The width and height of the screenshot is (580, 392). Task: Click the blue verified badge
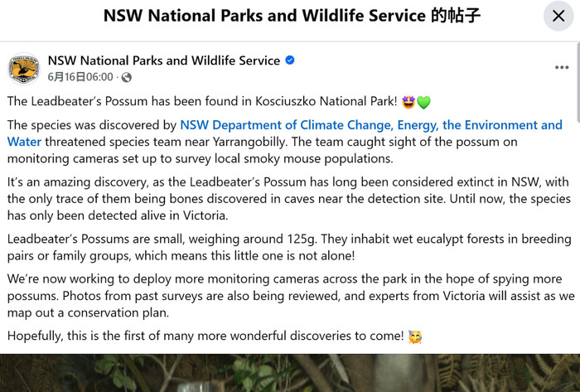[x=290, y=60]
